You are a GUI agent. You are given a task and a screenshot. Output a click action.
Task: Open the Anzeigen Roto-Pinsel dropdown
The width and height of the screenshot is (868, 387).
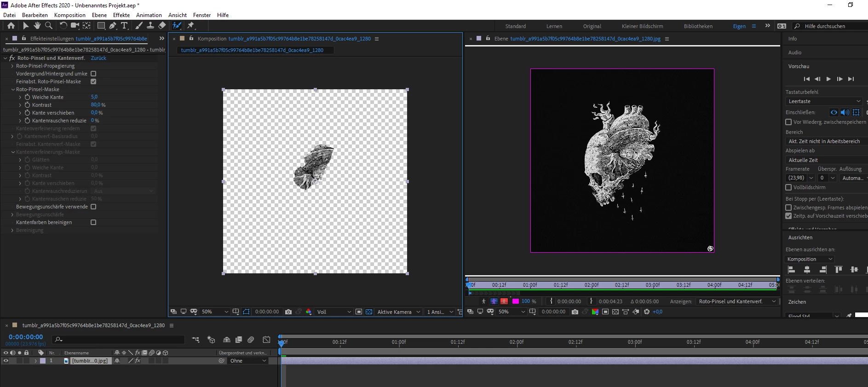pyautogui.click(x=737, y=301)
